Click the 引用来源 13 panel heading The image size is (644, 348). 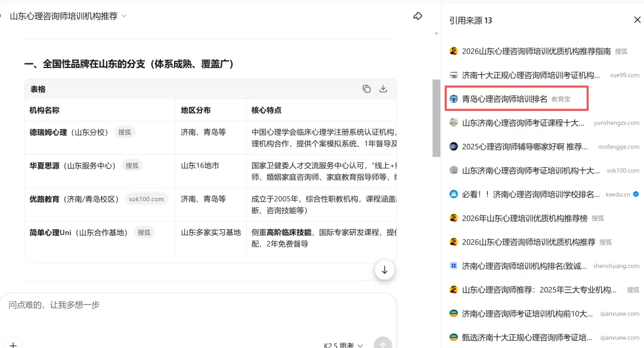(470, 20)
